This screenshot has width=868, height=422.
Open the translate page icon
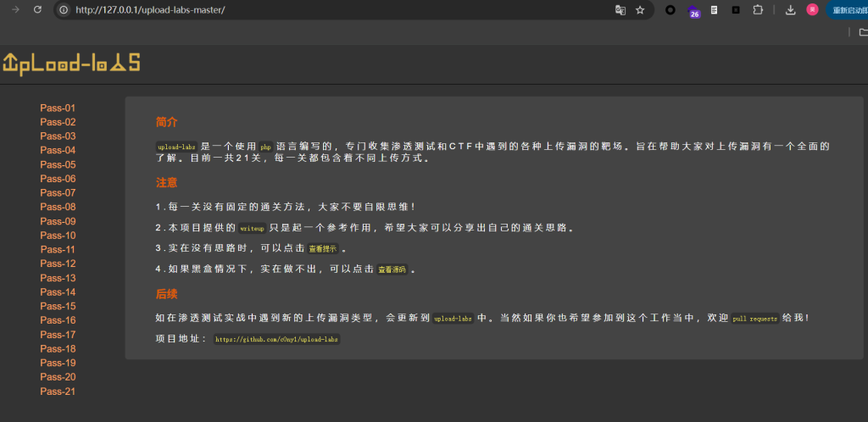[620, 10]
